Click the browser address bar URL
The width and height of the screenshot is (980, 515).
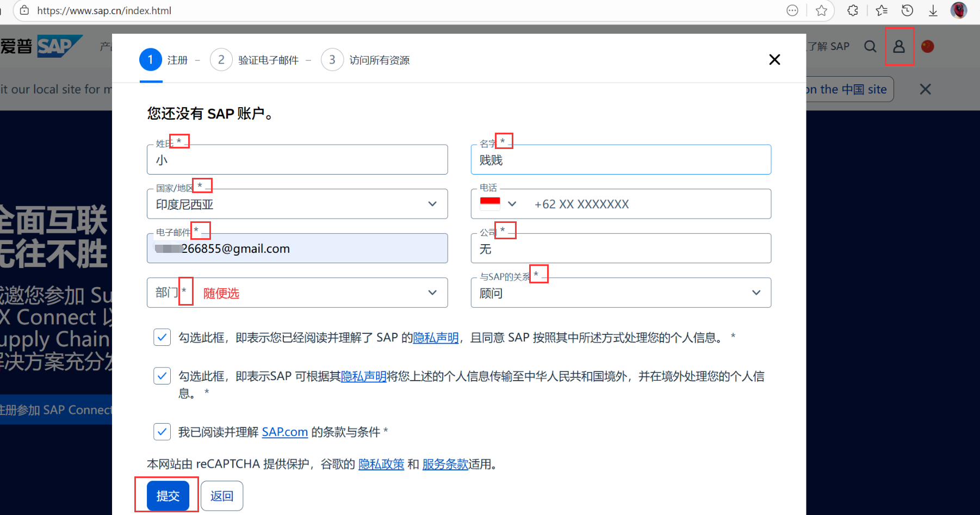click(104, 10)
